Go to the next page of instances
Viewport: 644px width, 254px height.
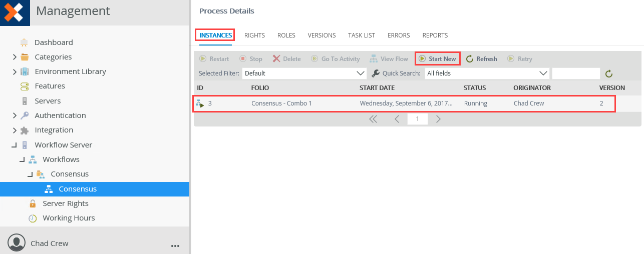(x=438, y=119)
